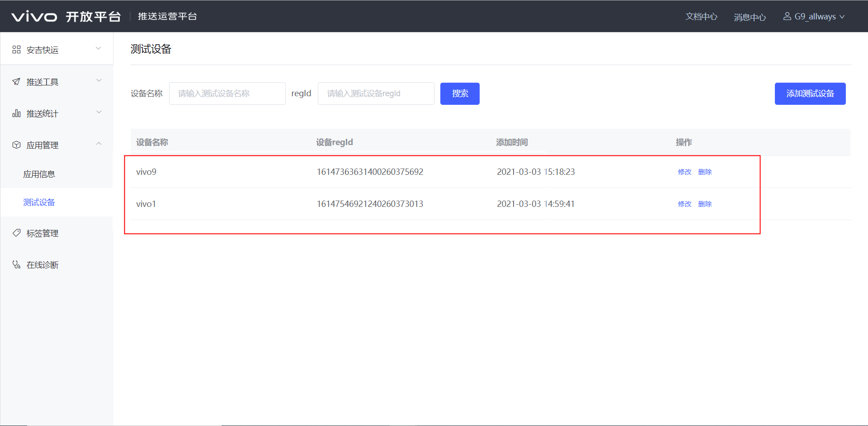Expand the 推送统计 menu chevron
This screenshot has height=426, width=868.
[99, 112]
